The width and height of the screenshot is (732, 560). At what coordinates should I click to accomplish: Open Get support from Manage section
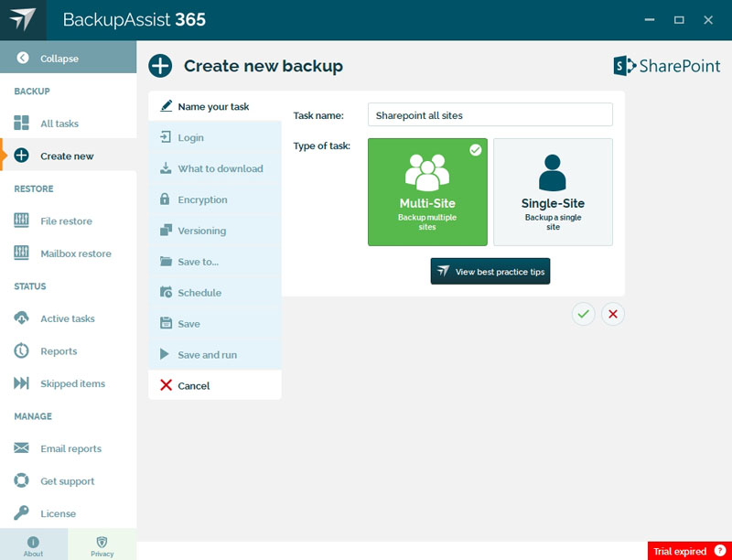click(x=68, y=481)
